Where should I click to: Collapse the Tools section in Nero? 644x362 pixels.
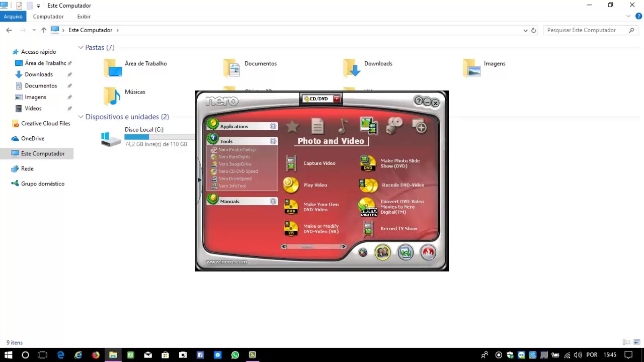click(x=273, y=141)
